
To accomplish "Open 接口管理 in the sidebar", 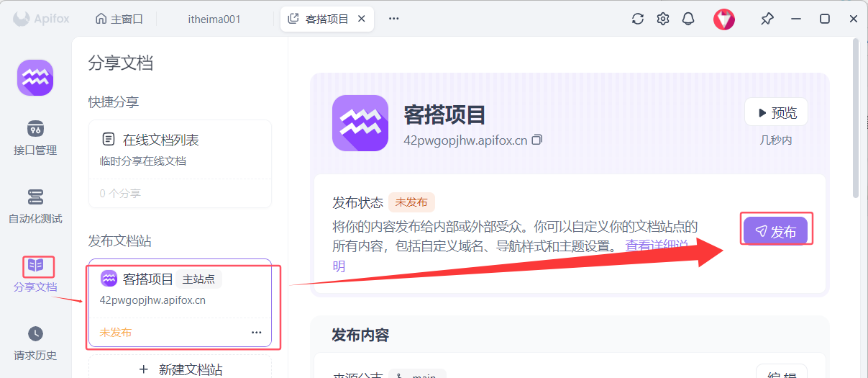I will [35, 138].
